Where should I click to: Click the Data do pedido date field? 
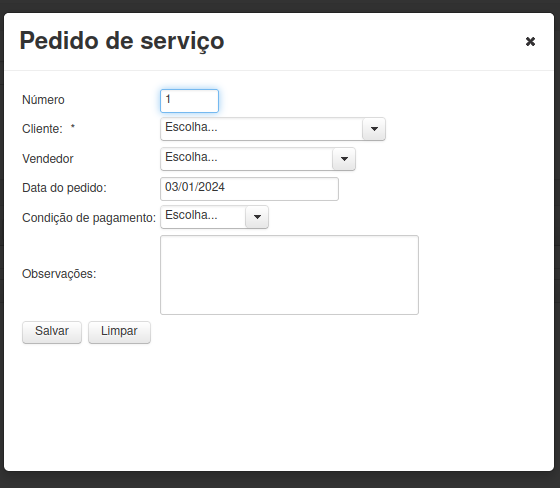(x=249, y=189)
